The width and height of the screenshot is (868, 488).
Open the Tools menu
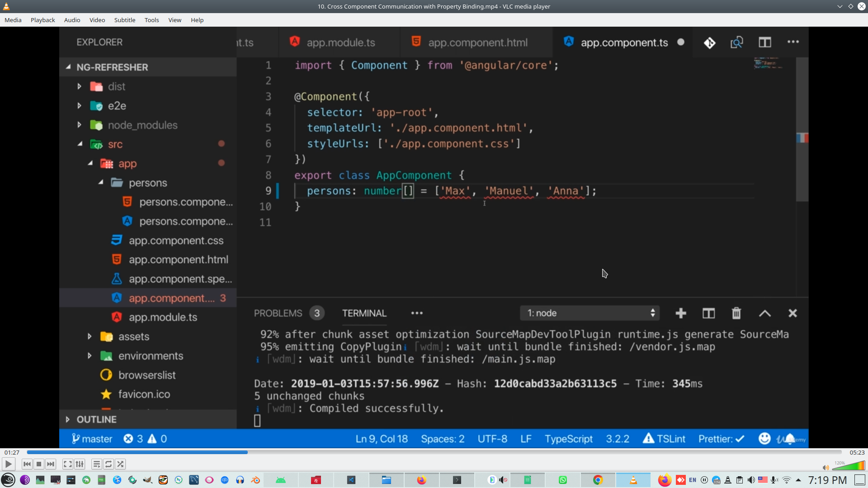(151, 20)
